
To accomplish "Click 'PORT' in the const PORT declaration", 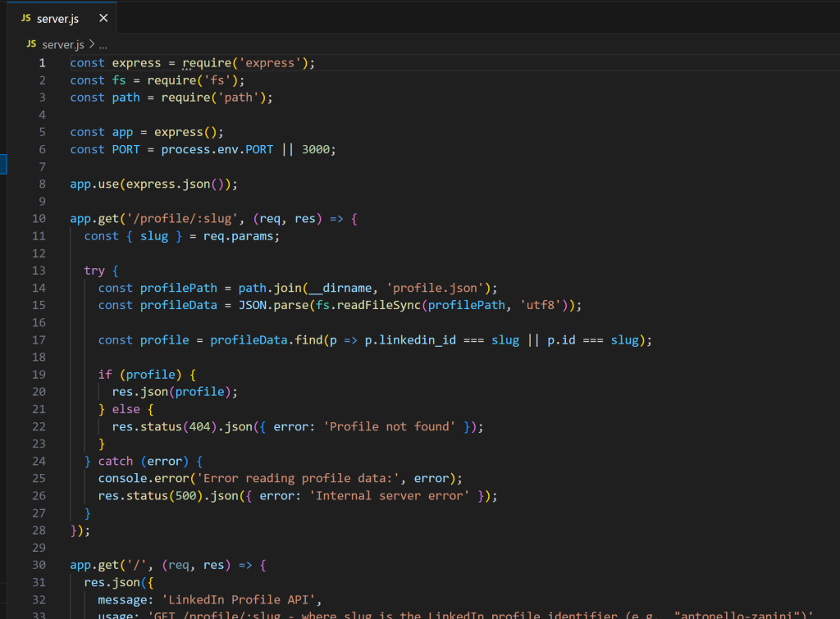I will tap(126, 148).
